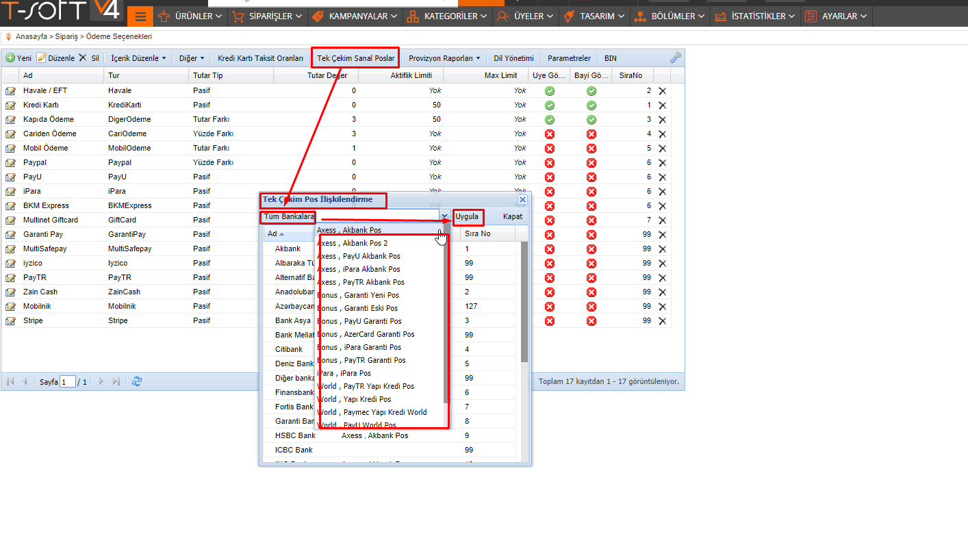Screen dimensions: 968x560
Task: Toggle Uye Göster for Kredi Kartı
Action: click(549, 105)
